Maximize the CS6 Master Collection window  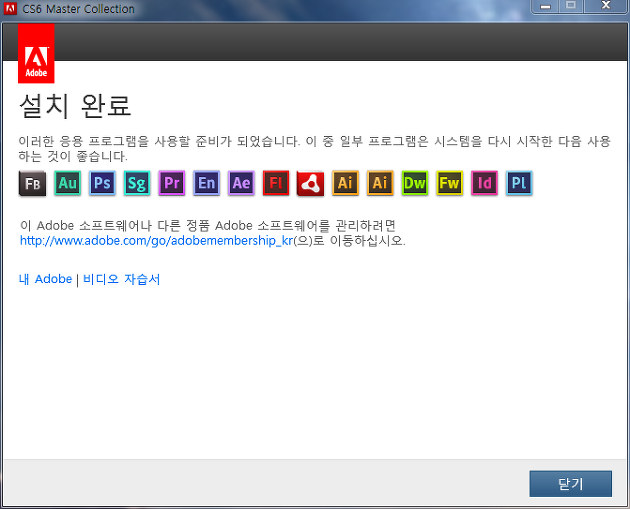click(571, 6)
